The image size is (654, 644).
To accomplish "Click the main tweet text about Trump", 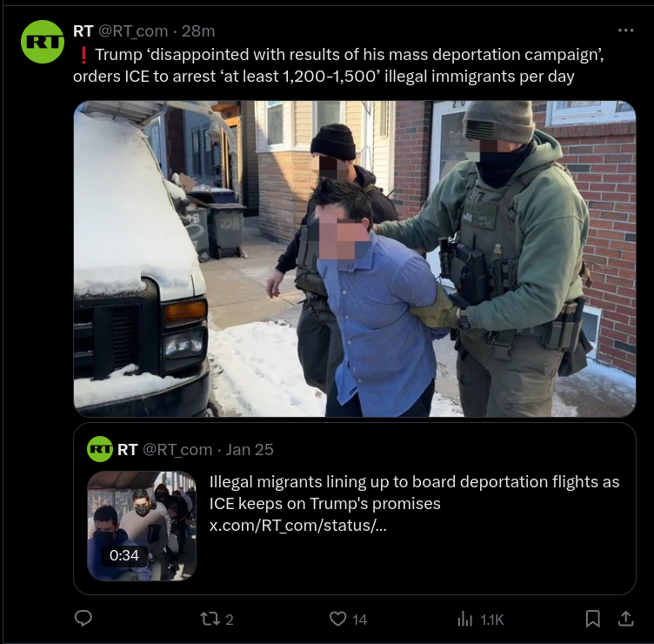I will point(338,65).
